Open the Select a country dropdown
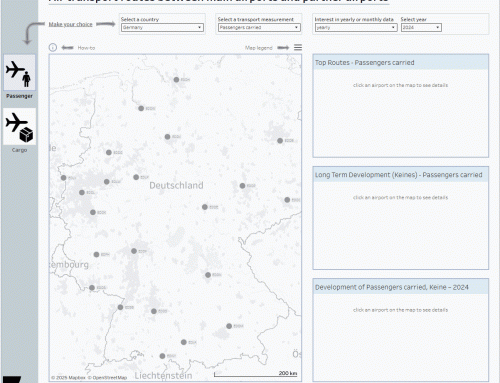Image resolution: width=500 pixels, height=383 pixels. 162,27
